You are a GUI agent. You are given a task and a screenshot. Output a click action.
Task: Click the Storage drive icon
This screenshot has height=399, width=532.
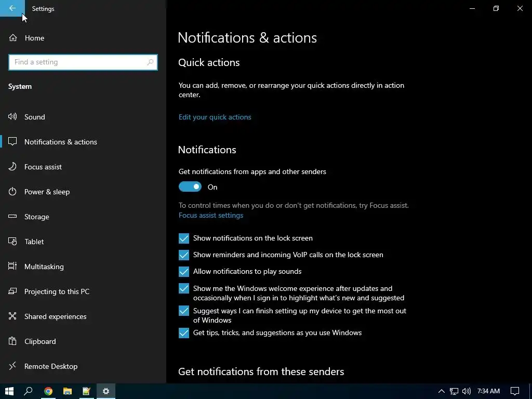pyautogui.click(x=12, y=216)
